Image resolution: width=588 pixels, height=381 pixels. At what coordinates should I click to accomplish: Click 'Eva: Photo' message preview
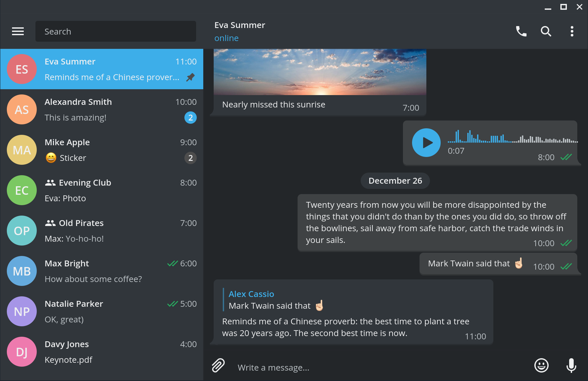65,198
